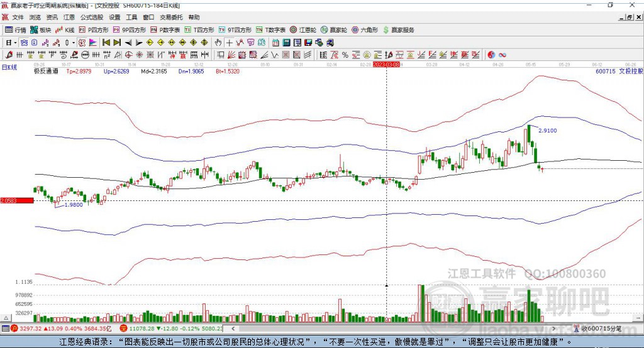Open the 江恩 menu
This screenshot has width=644, height=348.
(x=69, y=17)
